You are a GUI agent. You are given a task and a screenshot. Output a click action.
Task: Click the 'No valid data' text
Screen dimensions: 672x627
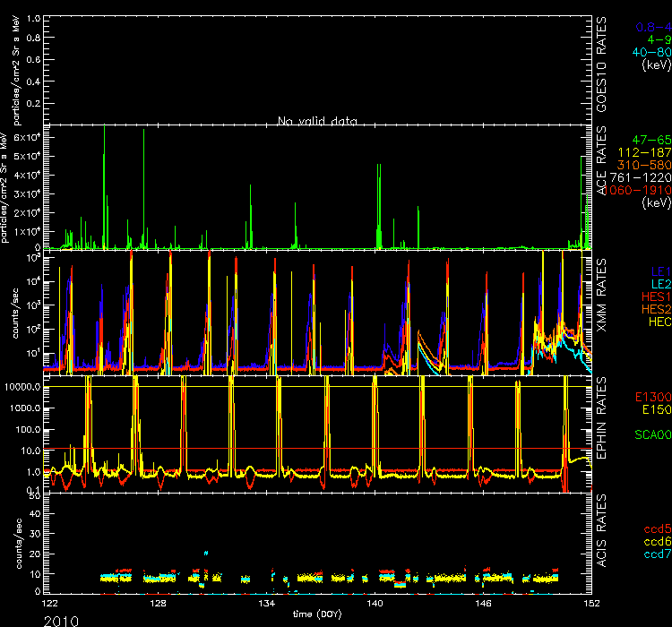317,122
